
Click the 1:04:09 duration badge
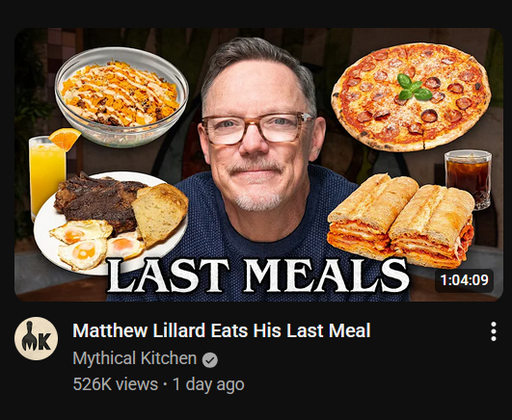coord(464,280)
